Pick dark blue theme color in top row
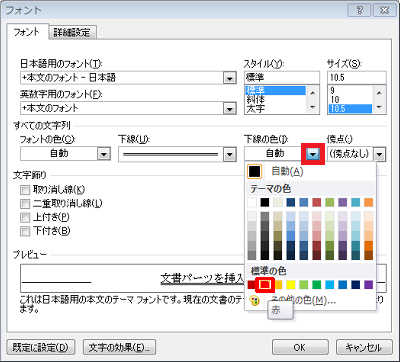The height and width of the screenshot is (362, 400). [291, 202]
